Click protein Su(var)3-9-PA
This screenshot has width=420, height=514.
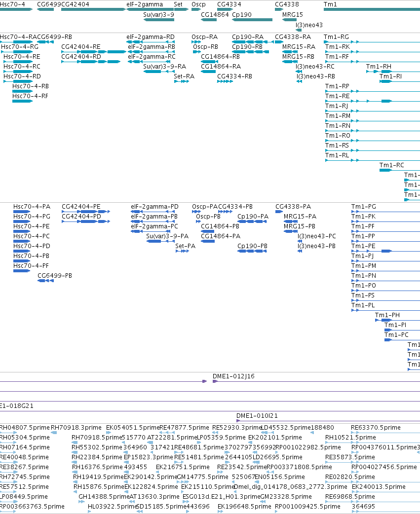tap(167, 236)
